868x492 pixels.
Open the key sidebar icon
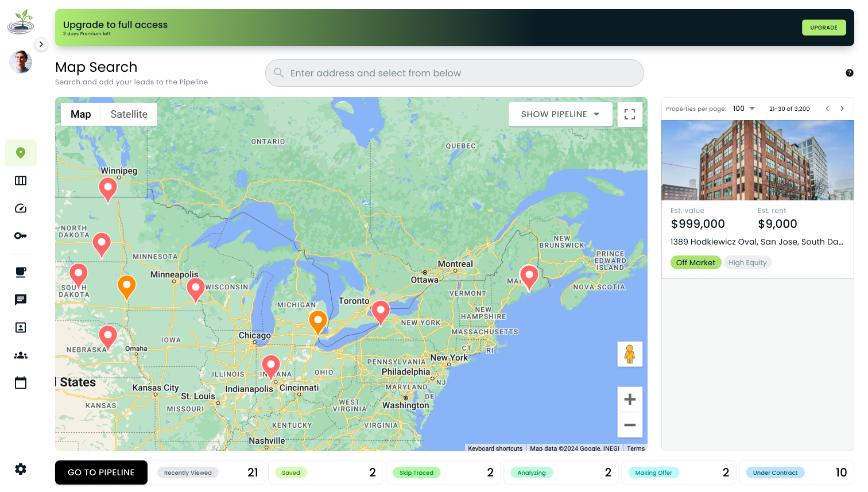tap(21, 236)
